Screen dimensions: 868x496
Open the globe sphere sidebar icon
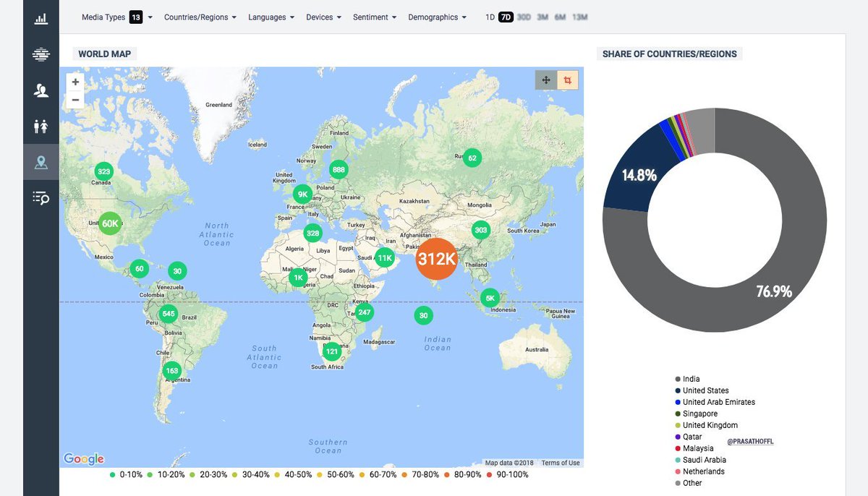(x=41, y=54)
